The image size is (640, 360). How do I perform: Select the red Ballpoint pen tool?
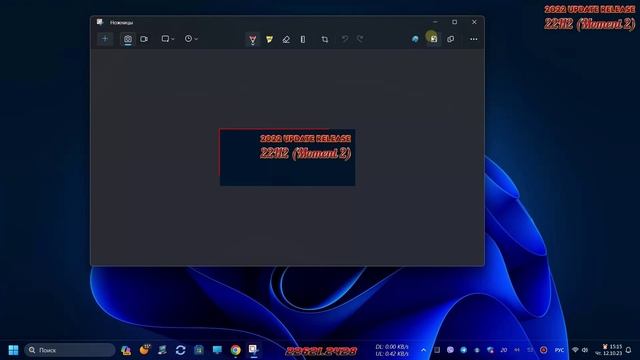tap(253, 39)
